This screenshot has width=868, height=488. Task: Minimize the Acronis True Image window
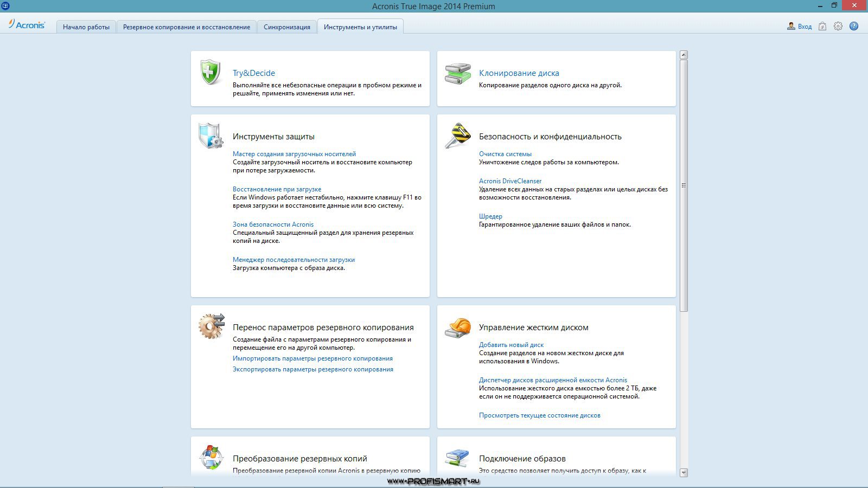[x=820, y=5]
